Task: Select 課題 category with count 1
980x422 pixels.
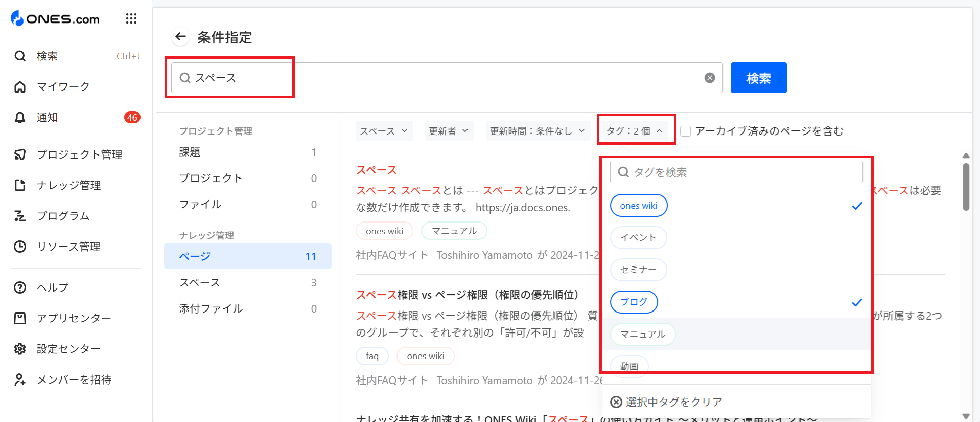Action: coord(248,152)
